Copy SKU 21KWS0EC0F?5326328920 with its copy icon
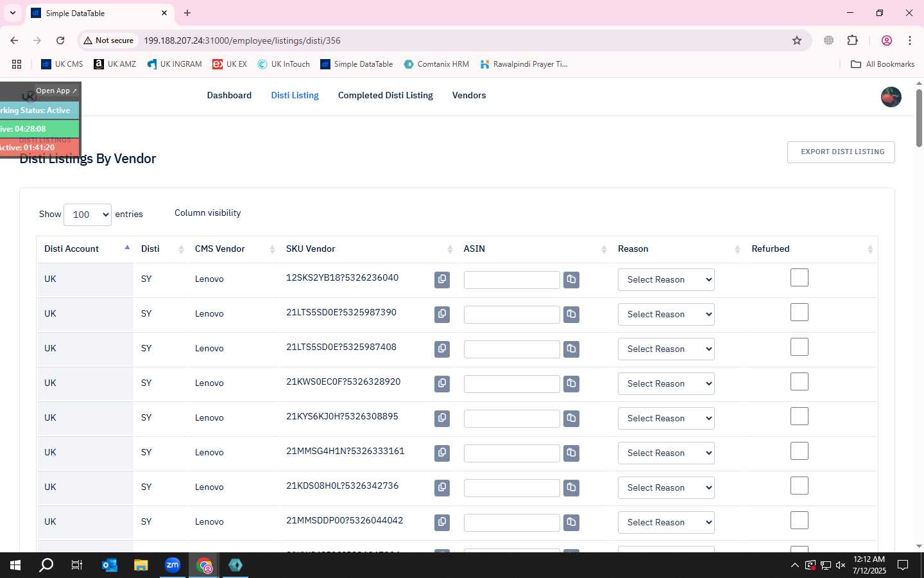The height and width of the screenshot is (578, 924). pos(442,383)
